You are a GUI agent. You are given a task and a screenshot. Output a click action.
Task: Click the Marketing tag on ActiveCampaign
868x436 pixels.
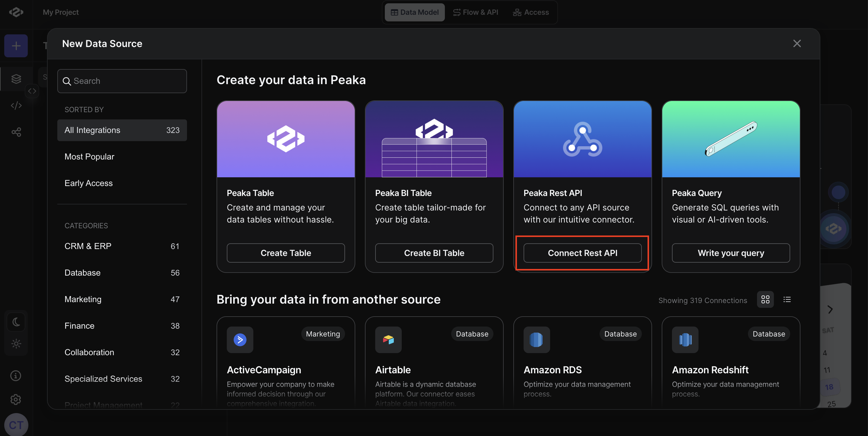323,334
